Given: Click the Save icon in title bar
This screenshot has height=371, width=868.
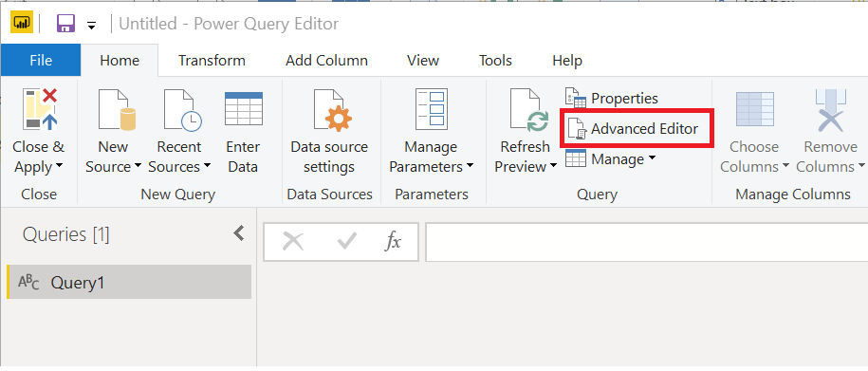Looking at the screenshot, I should point(65,24).
